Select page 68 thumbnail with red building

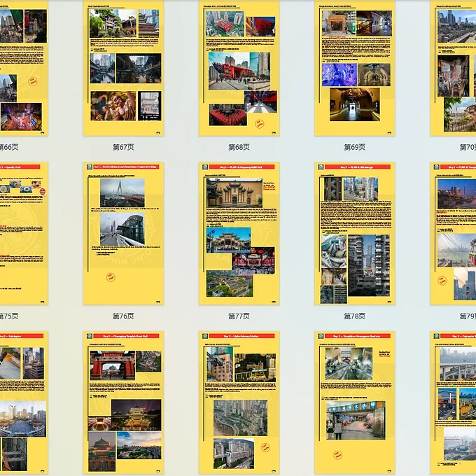tap(239, 68)
